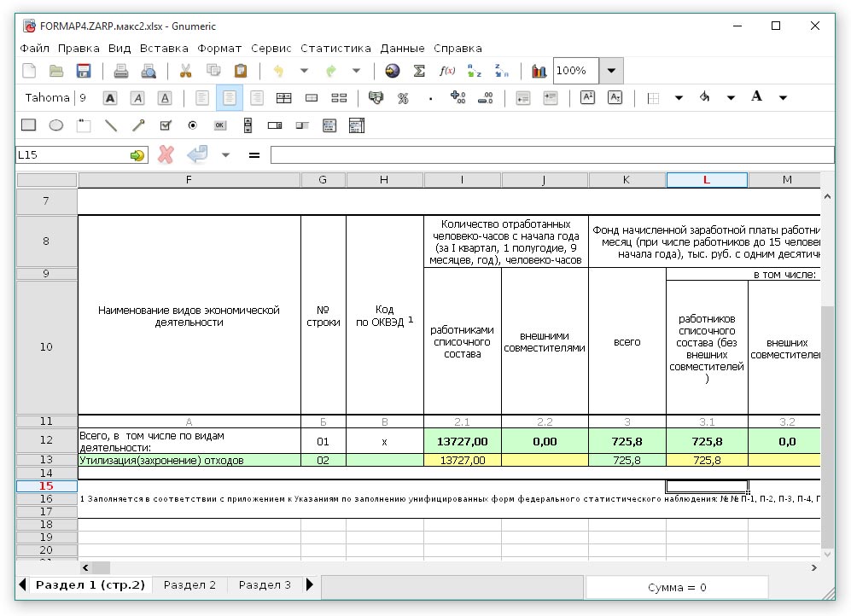Toggle align right button
851x616 pixels.
[x=257, y=98]
